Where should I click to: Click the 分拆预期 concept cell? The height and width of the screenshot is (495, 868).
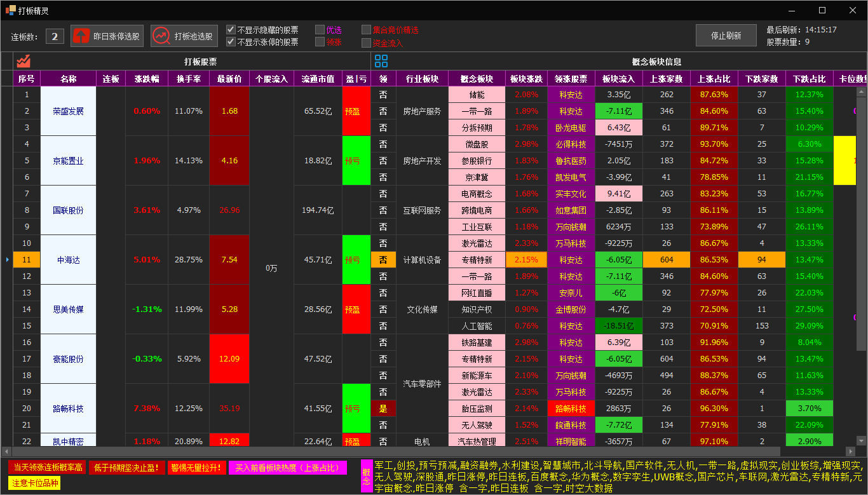coord(477,127)
